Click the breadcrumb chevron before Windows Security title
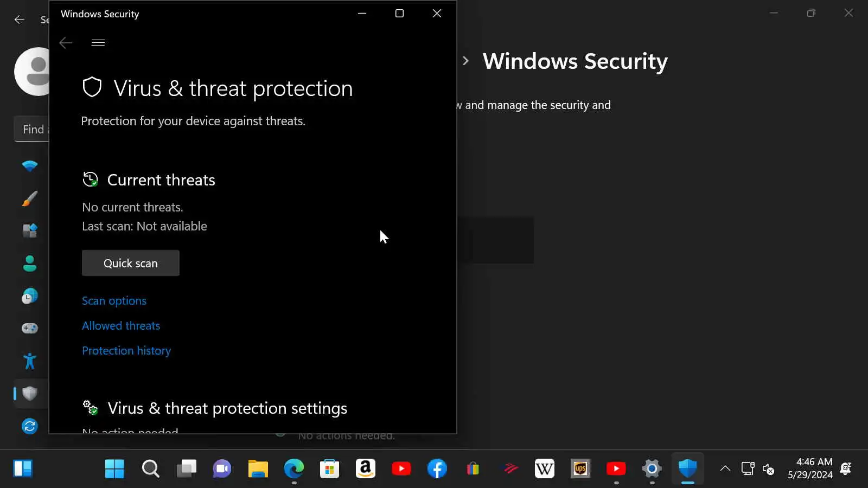 click(x=465, y=61)
